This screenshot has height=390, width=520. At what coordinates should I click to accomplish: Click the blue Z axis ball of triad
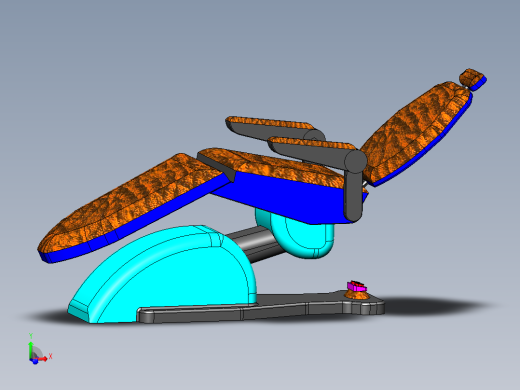(35, 362)
